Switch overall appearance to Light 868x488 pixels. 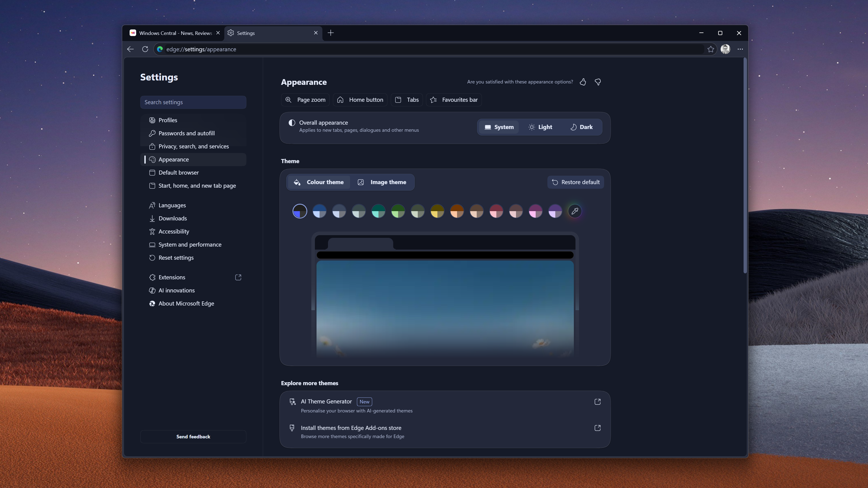pos(540,127)
